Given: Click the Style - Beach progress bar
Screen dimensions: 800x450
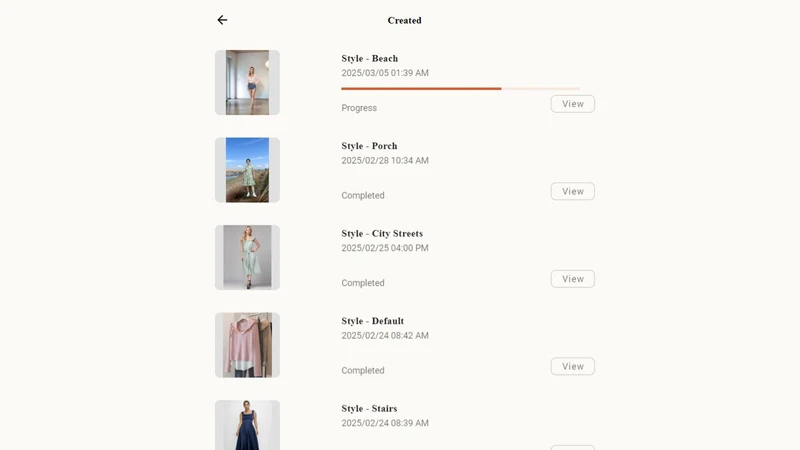Looking at the screenshot, I should pyautogui.click(x=460, y=89).
